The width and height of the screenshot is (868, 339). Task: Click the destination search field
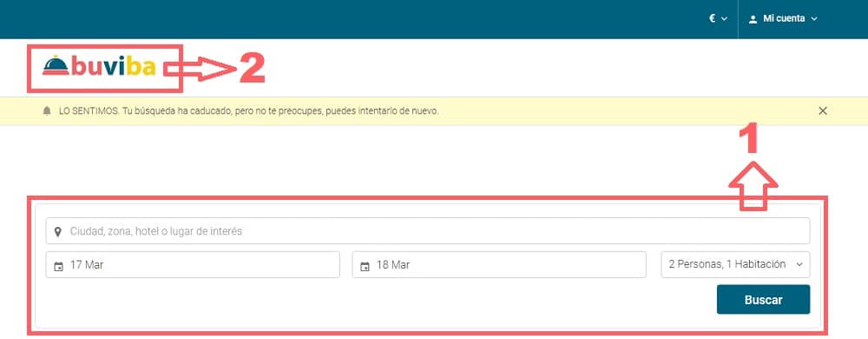(x=427, y=231)
